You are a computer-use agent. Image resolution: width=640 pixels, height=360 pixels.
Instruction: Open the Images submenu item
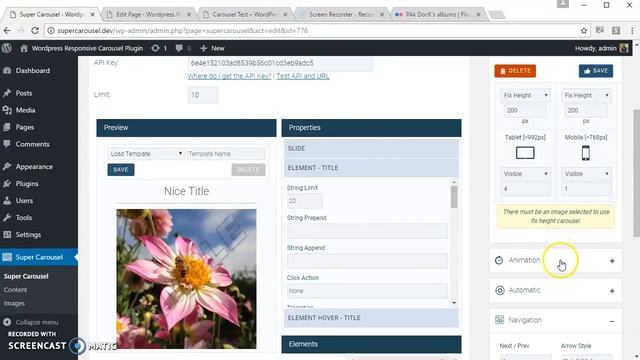pyautogui.click(x=14, y=303)
